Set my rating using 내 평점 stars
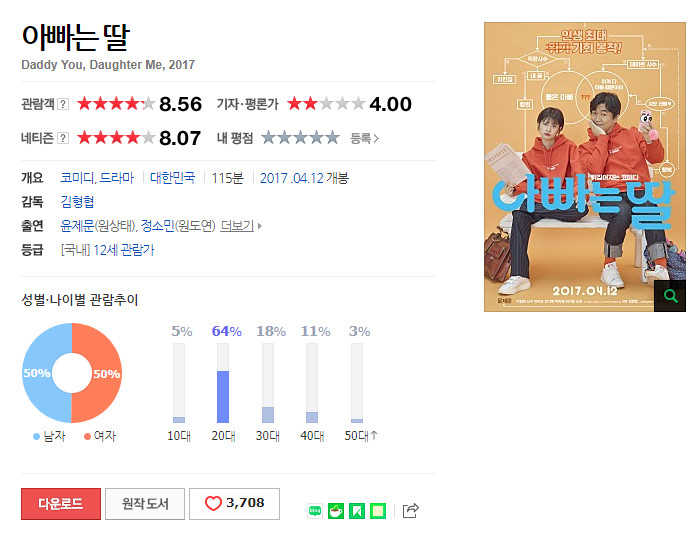Screen dimensions: 700x552 tap(300, 138)
